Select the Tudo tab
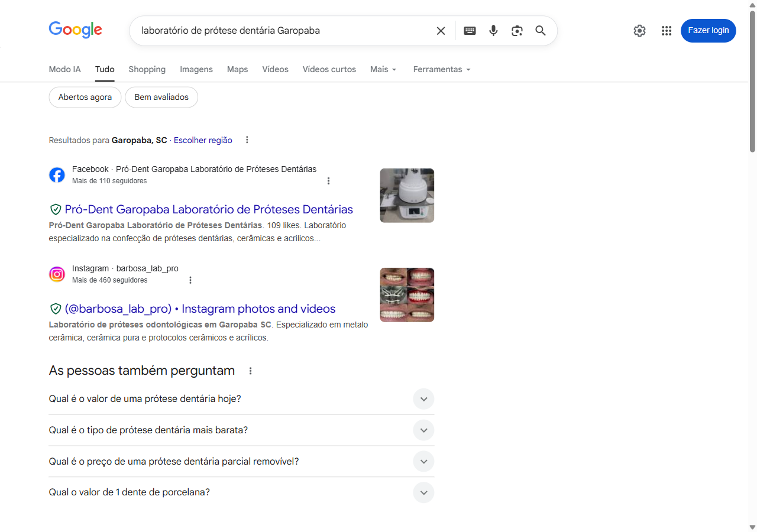The image size is (757, 532). [105, 69]
